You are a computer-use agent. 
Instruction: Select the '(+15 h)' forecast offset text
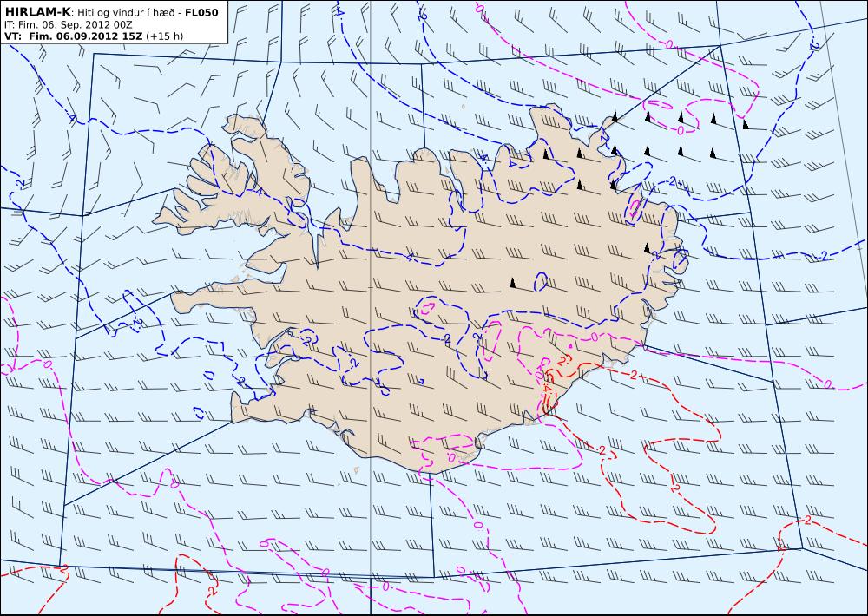[164, 36]
